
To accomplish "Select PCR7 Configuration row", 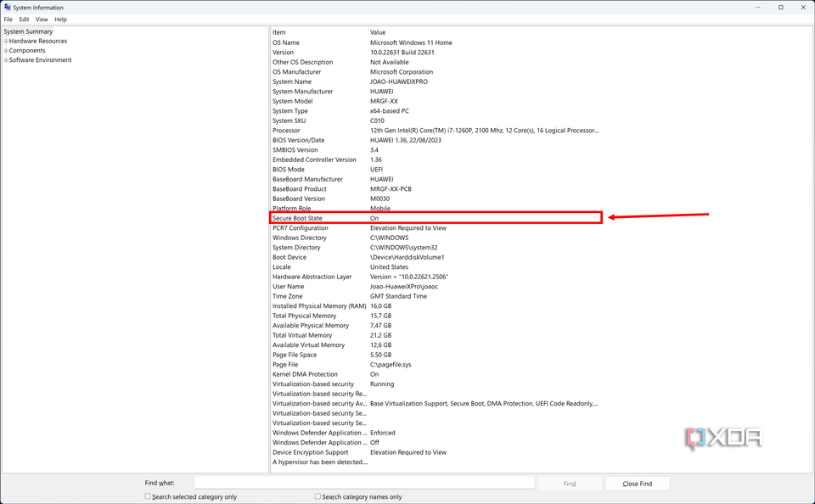I will pyautogui.click(x=436, y=228).
